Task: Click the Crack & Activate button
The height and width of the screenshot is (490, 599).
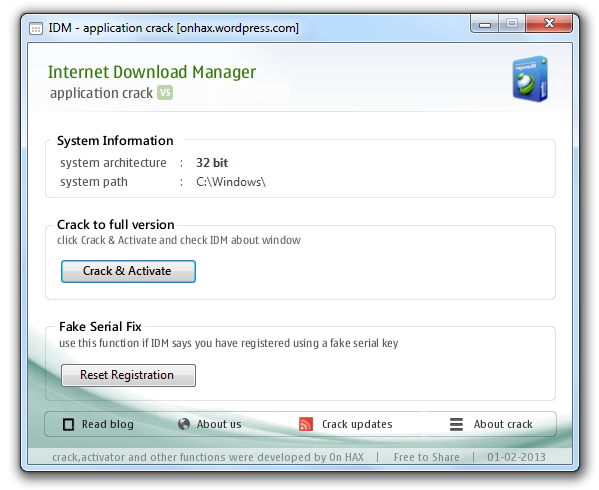Action: 128,271
